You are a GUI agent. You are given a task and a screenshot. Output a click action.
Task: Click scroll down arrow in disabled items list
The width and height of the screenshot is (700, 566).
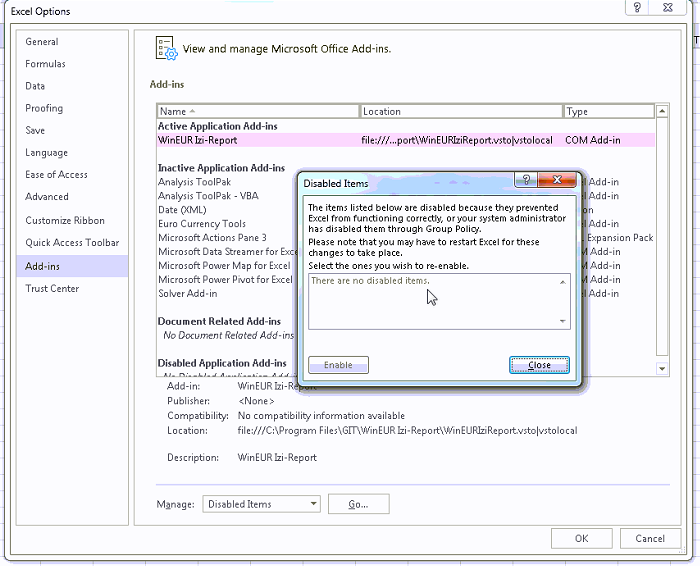(x=562, y=321)
